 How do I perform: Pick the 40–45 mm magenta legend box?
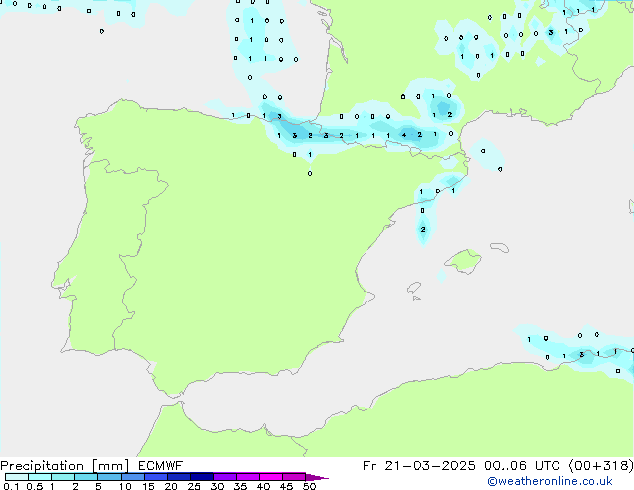tap(271, 477)
